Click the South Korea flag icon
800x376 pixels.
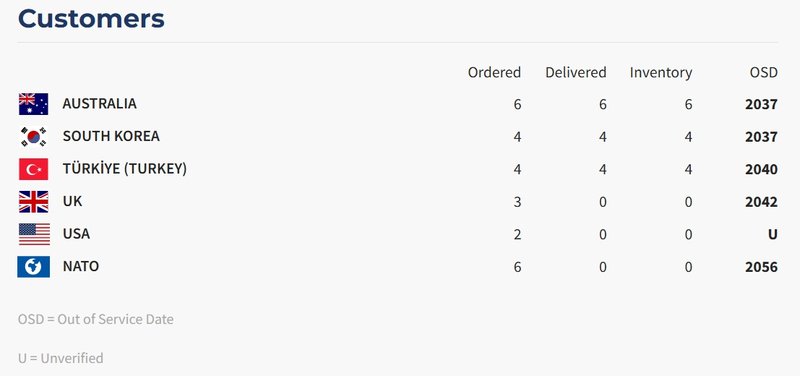[33, 137]
